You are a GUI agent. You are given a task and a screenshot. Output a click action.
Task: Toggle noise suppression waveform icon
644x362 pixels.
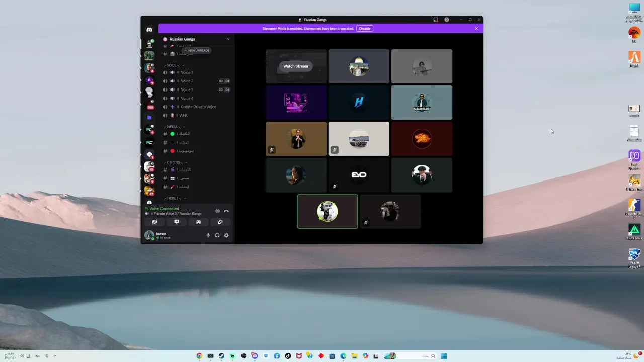coord(217,211)
